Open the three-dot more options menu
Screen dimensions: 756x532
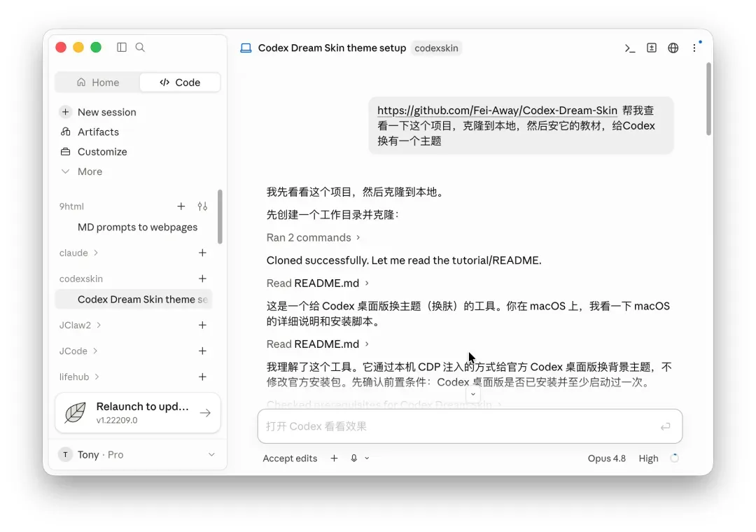point(695,48)
